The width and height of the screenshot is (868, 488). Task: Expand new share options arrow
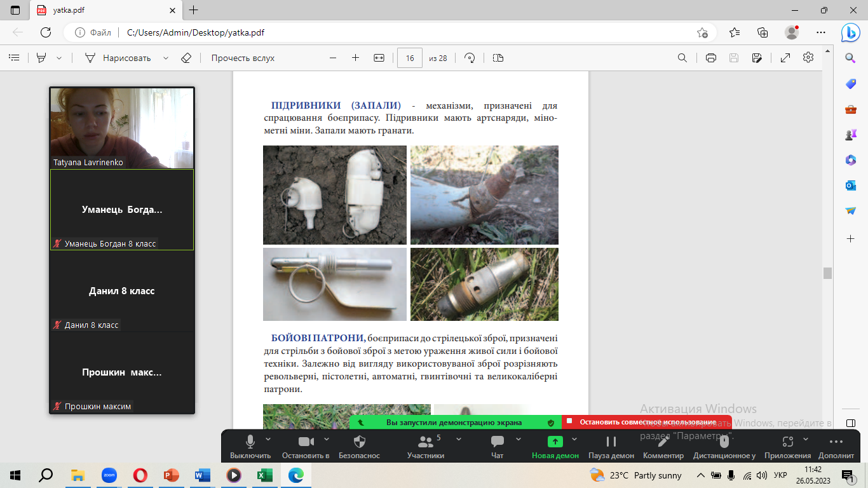[x=574, y=438]
